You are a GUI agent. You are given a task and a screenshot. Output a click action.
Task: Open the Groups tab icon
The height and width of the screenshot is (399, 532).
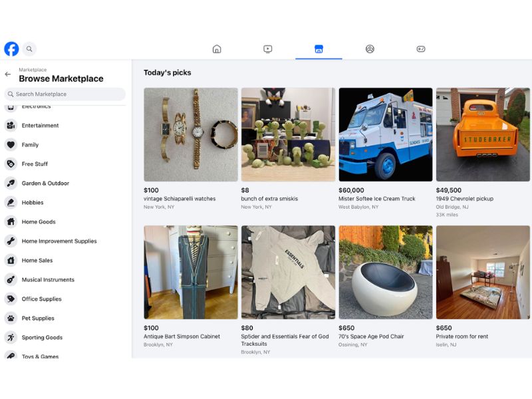[x=370, y=49]
